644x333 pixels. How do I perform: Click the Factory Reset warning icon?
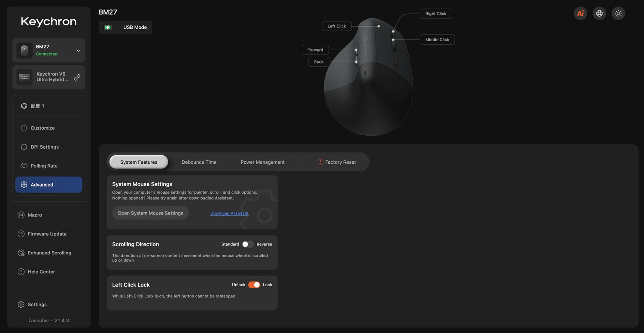click(x=320, y=162)
